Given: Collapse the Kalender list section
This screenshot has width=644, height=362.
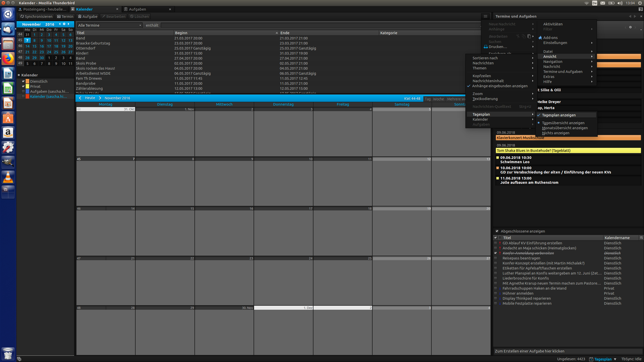Looking at the screenshot, I should 19,75.
